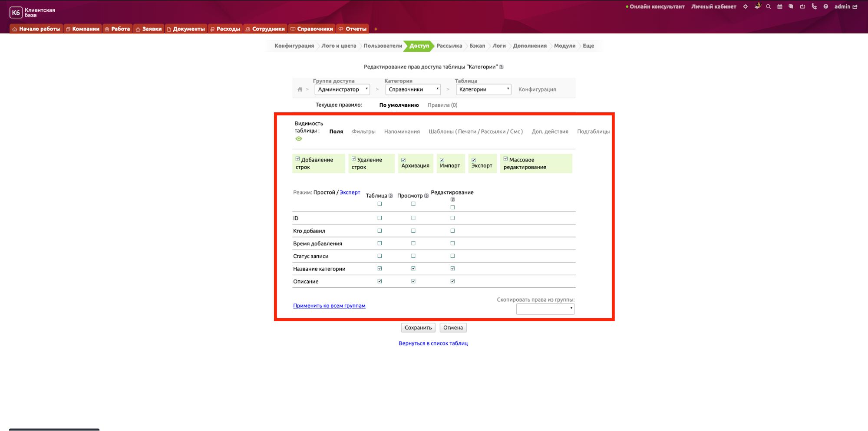Click the phone calls icon
The image size is (868, 431).
click(814, 7)
